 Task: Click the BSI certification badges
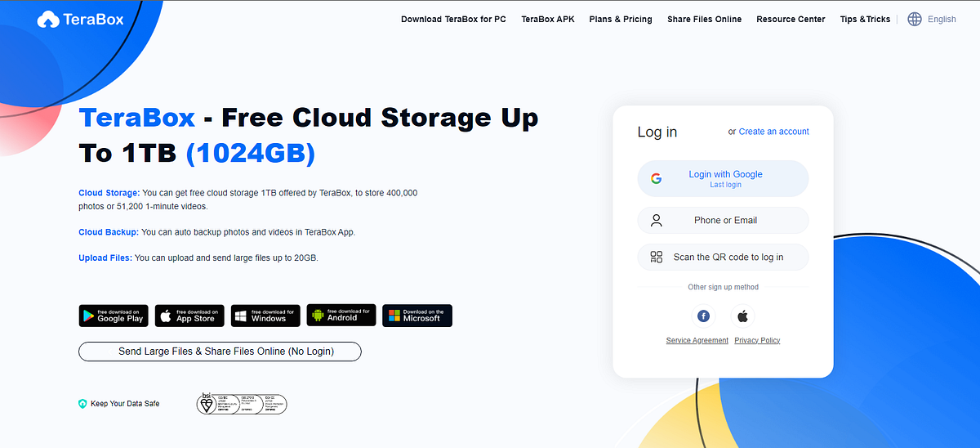click(x=242, y=403)
